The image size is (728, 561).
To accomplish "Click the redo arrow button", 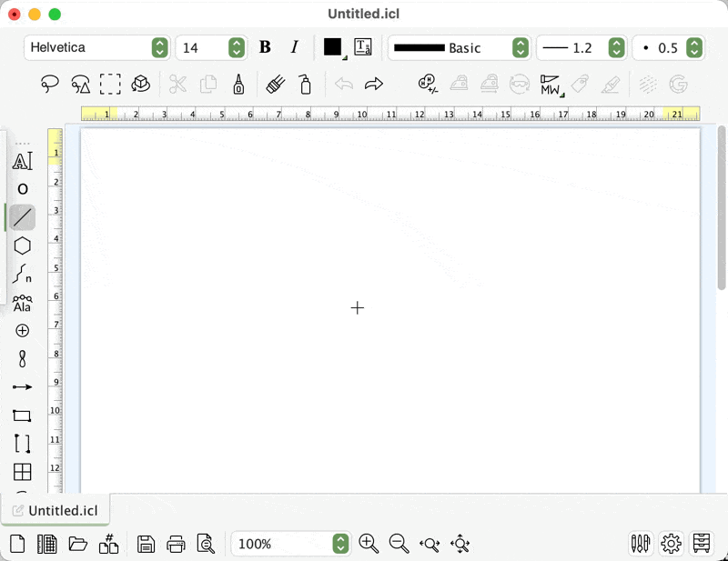I will [x=374, y=85].
